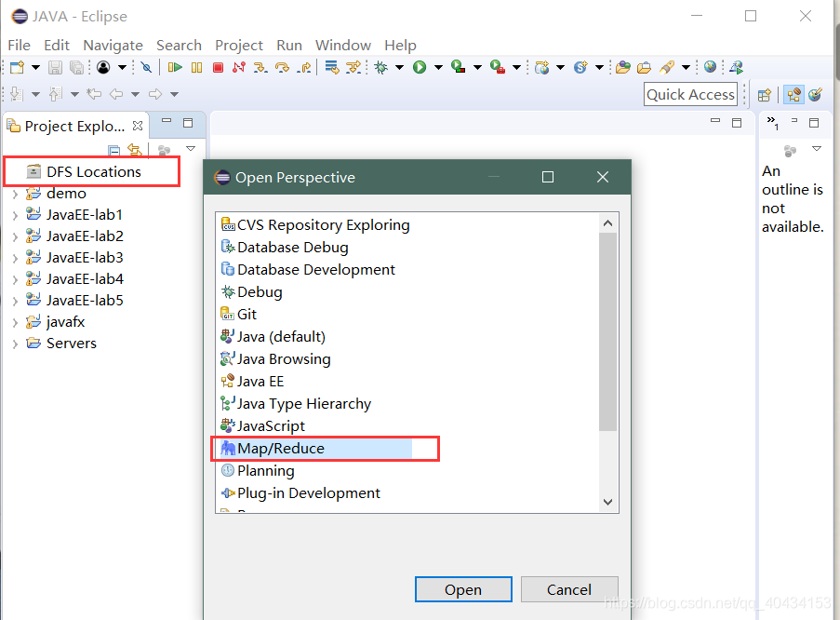Screen dimensions: 840x620
Task: Click the green Run icon
Action: (420, 67)
